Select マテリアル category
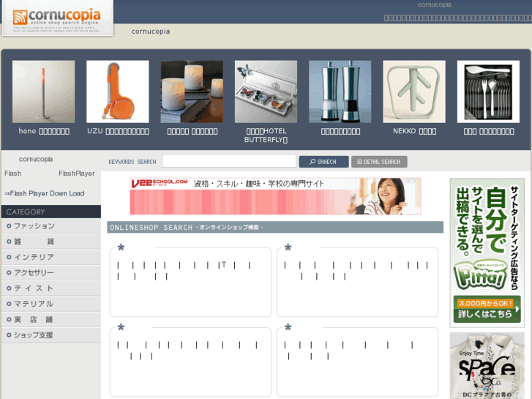 pyautogui.click(x=51, y=304)
